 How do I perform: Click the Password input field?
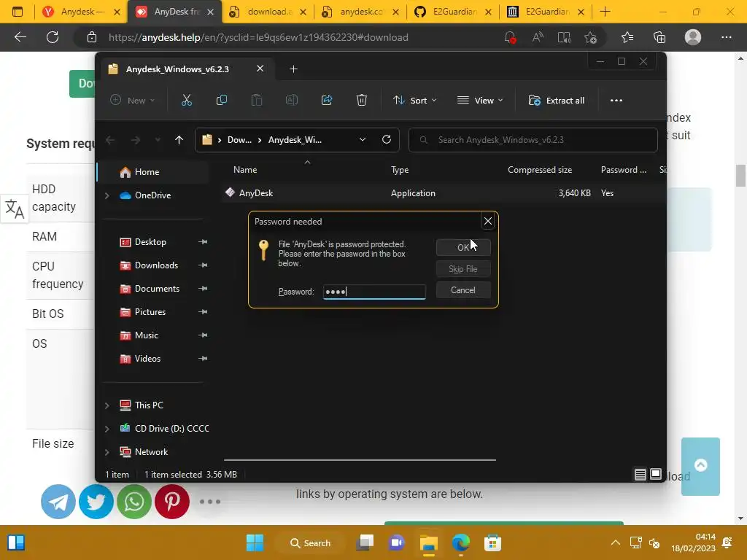click(x=374, y=292)
